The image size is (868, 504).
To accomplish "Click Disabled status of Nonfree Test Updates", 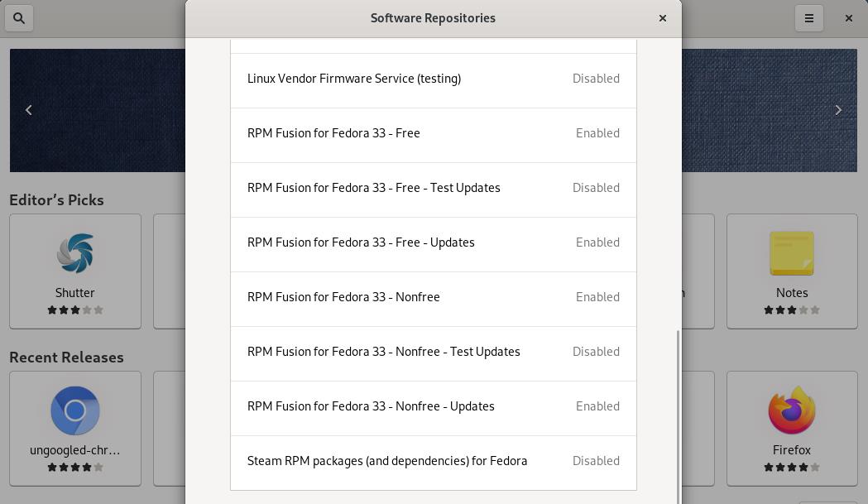I will click(x=596, y=352).
